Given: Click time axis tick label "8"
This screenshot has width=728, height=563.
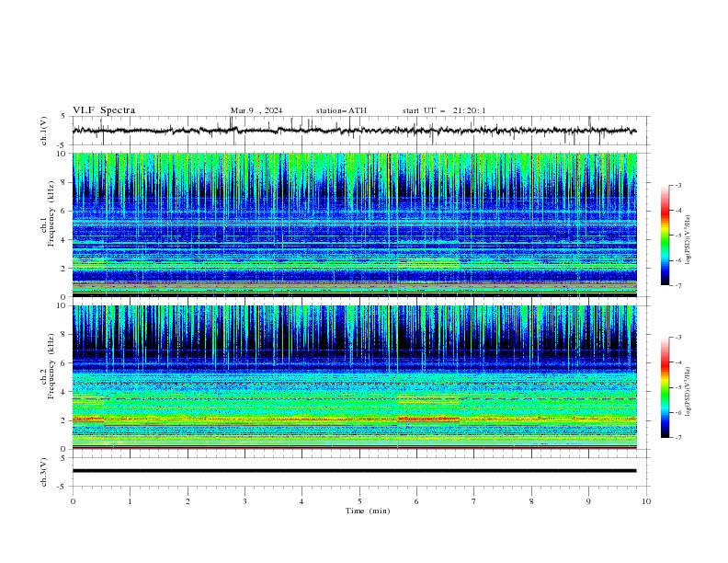Looking at the screenshot, I should (531, 501).
